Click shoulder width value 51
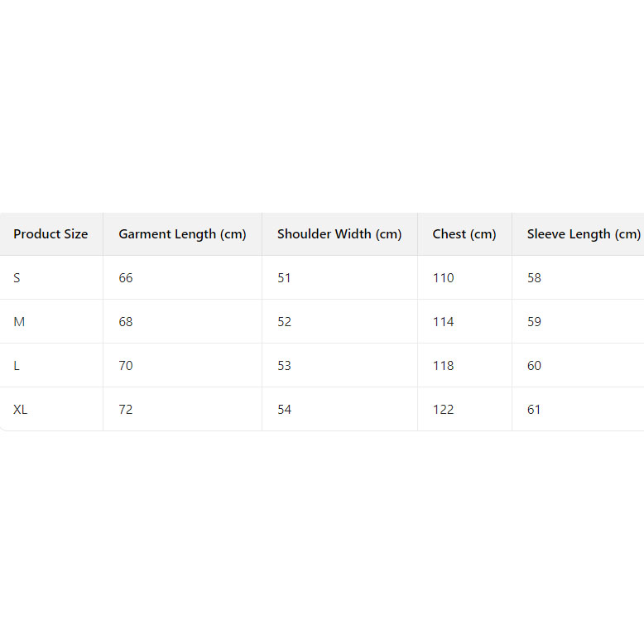The width and height of the screenshot is (644, 644). click(285, 278)
